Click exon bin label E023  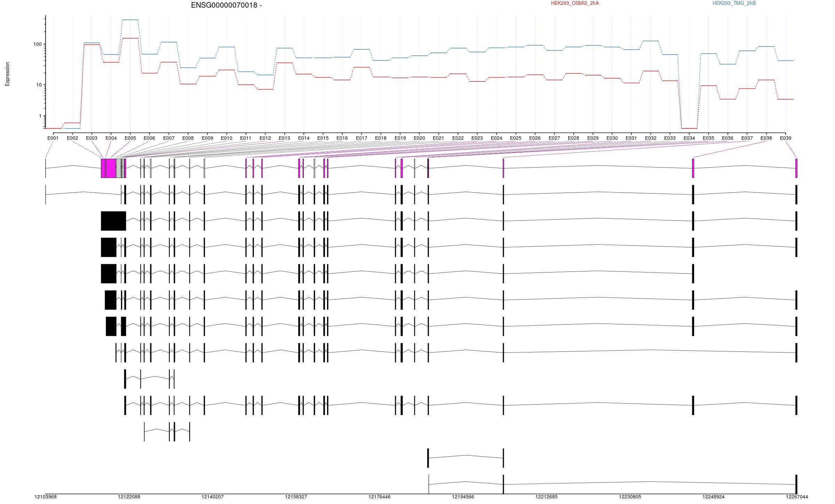477,138
